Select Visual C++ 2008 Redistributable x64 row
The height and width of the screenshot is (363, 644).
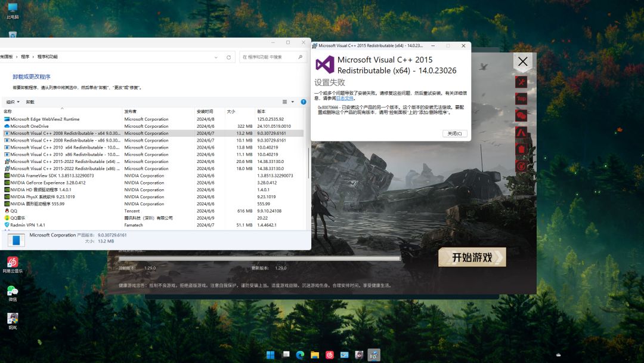click(x=153, y=133)
